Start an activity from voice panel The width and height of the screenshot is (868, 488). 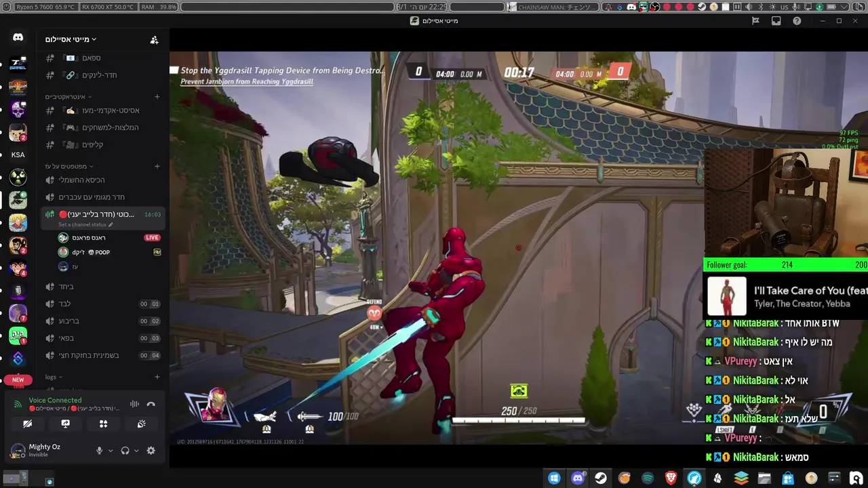(x=103, y=424)
